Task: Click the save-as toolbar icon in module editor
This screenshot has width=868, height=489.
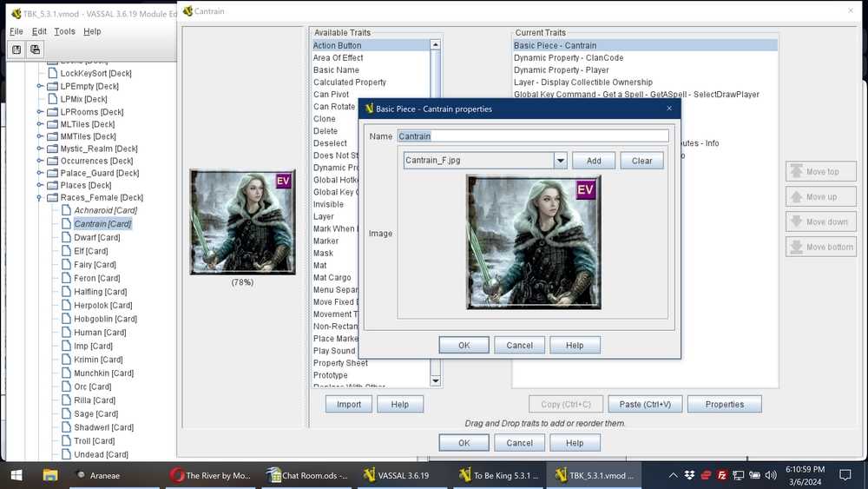Action: (35, 50)
